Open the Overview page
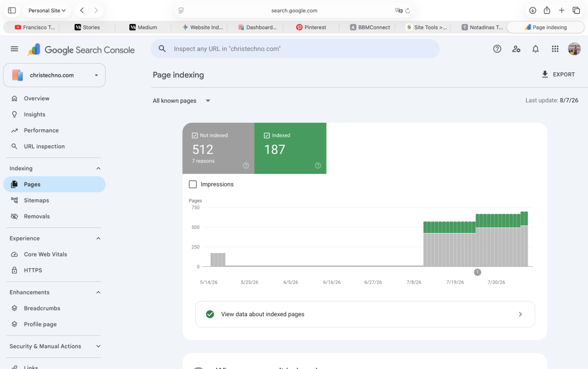 point(55,98)
